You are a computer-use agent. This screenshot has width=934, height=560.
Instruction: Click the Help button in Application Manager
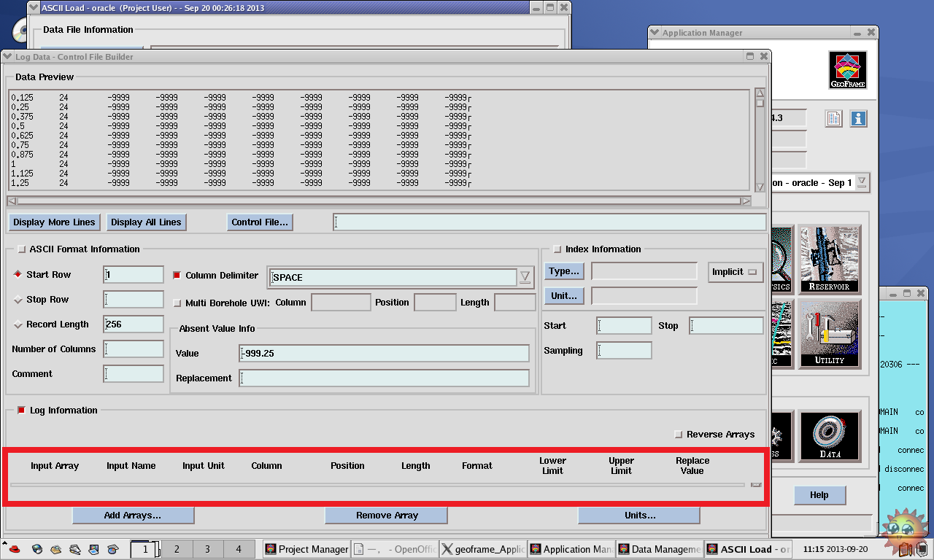coord(819,495)
